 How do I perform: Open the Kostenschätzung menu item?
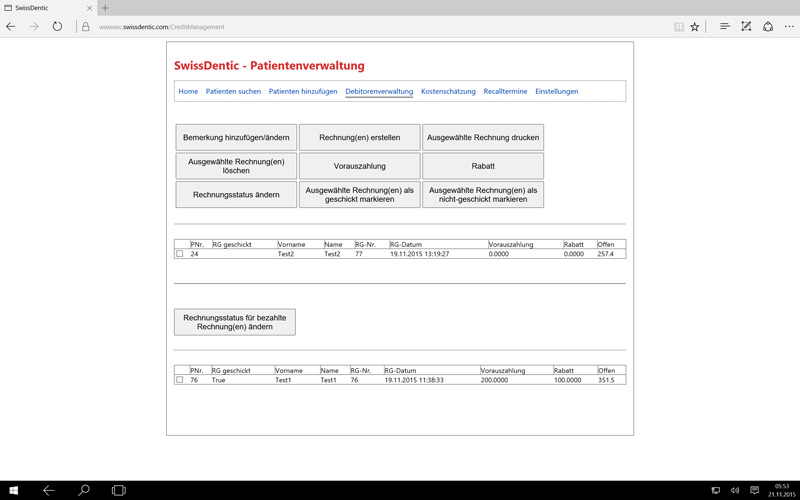[448, 91]
